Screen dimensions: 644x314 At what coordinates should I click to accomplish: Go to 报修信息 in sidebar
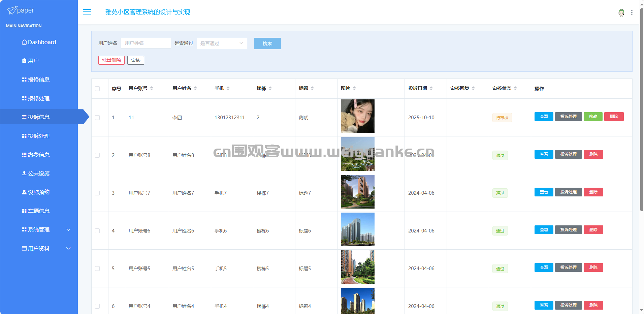(x=39, y=80)
